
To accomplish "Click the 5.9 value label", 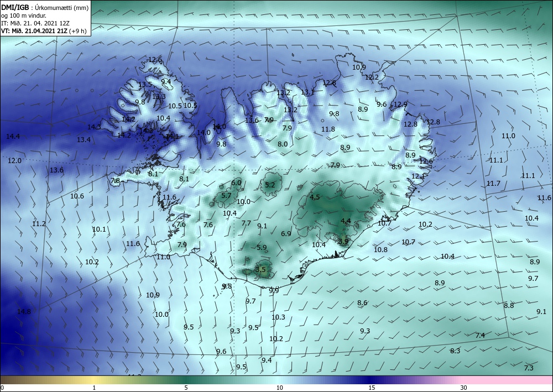I will tap(262, 248).
